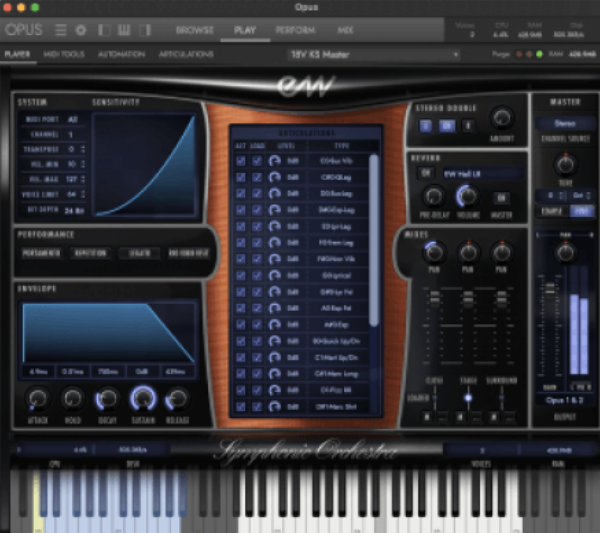Click the Master Pan knob
Viewport: 600px width, 533px height.
565,252
